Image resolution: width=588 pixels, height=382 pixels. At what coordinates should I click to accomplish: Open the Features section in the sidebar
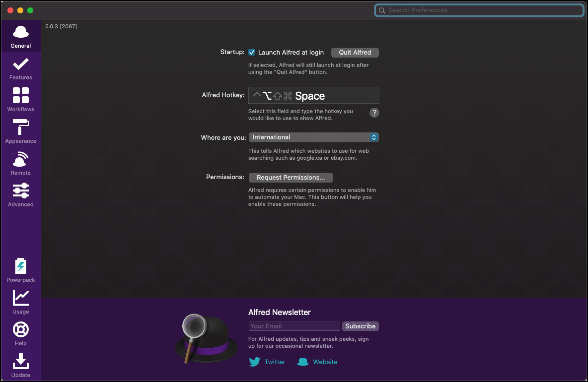tap(21, 69)
